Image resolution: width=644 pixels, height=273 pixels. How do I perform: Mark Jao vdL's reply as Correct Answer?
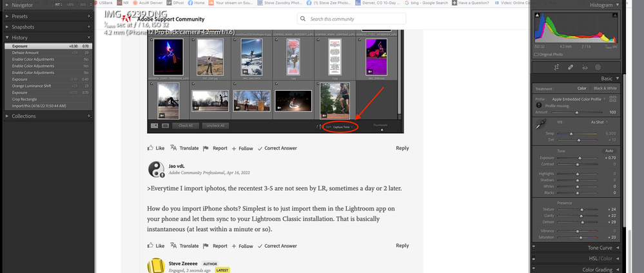click(x=277, y=246)
